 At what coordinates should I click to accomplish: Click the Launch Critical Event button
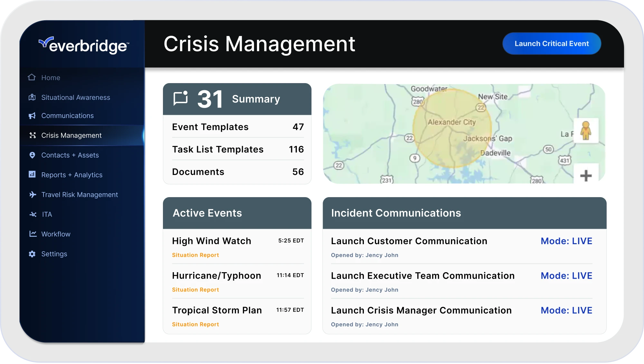[x=552, y=43]
